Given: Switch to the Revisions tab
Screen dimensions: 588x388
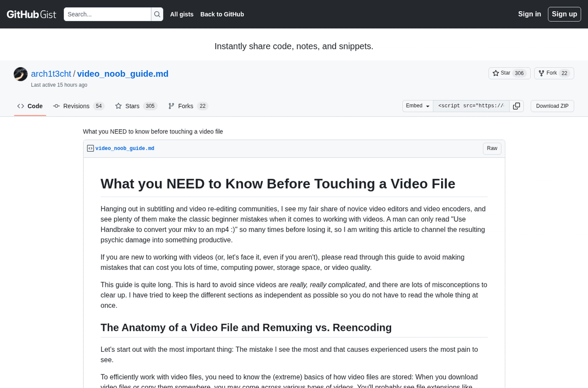Looking at the screenshot, I should click(79, 106).
